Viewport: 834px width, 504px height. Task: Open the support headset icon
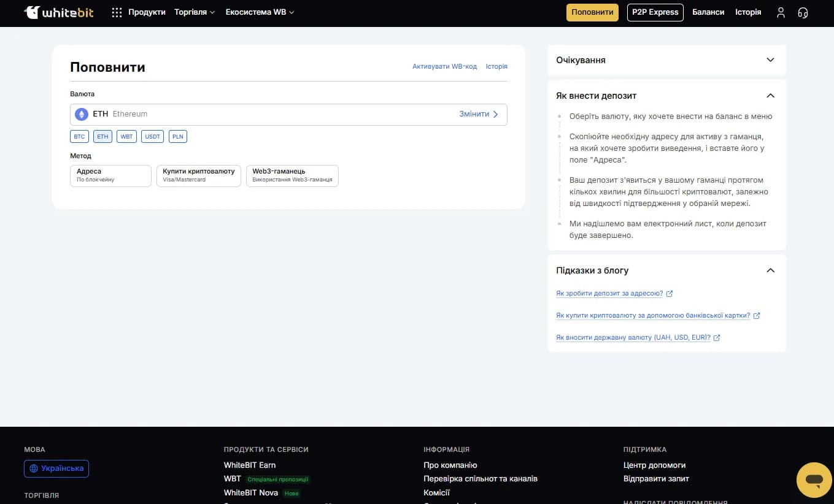(x=803, y=12)
